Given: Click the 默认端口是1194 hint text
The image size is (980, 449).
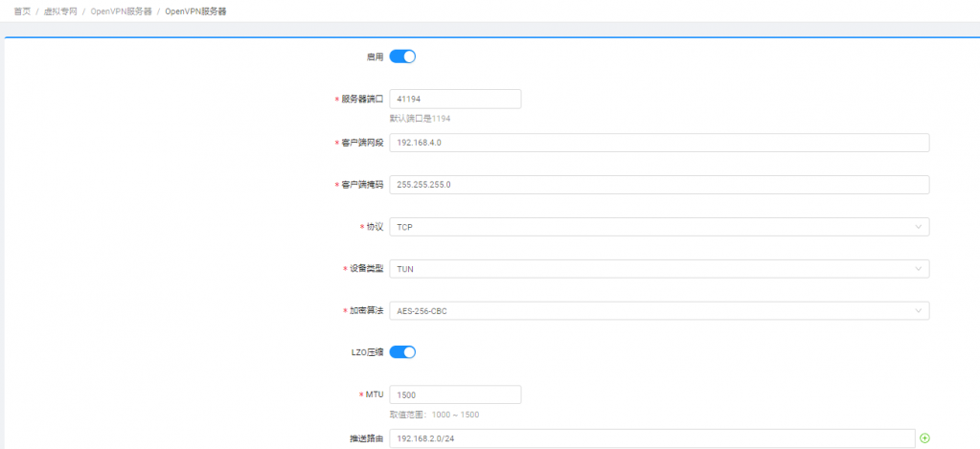Looking at the screenshot, I should [420, 119].
